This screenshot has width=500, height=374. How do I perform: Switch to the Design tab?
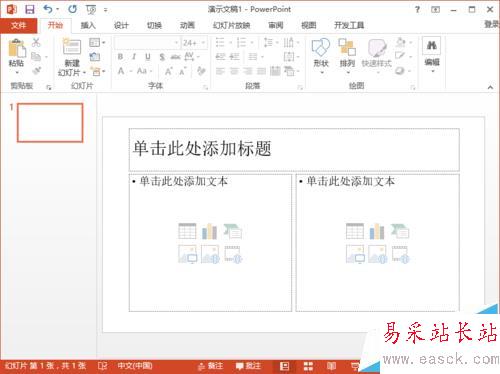(x=121, y=25)
